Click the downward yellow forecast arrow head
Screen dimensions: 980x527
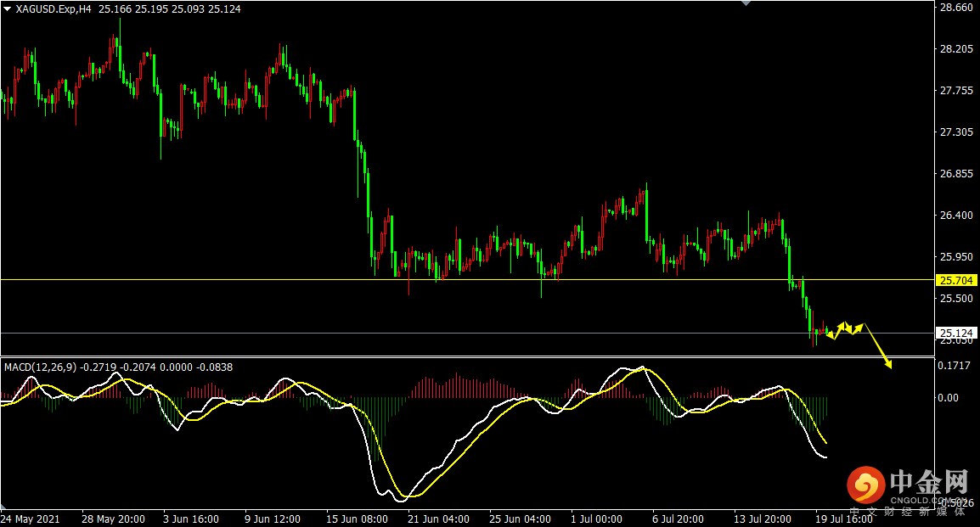[x=888, y=364]
